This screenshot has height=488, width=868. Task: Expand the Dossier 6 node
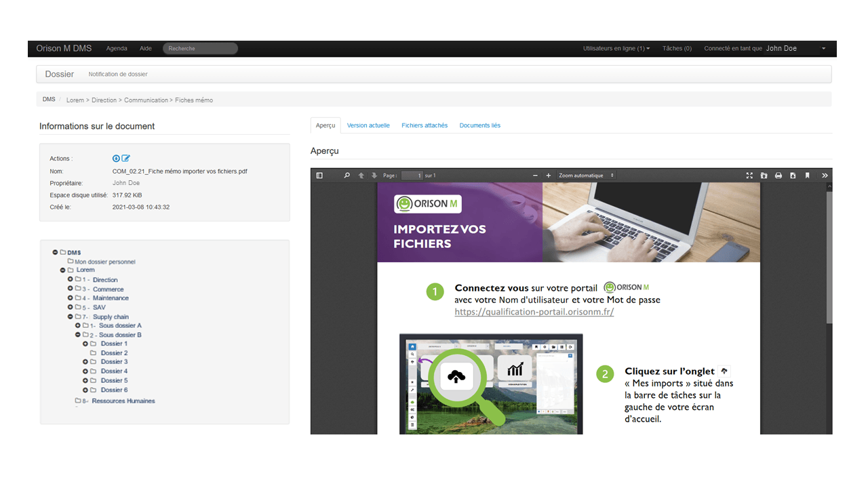point(85,390)
